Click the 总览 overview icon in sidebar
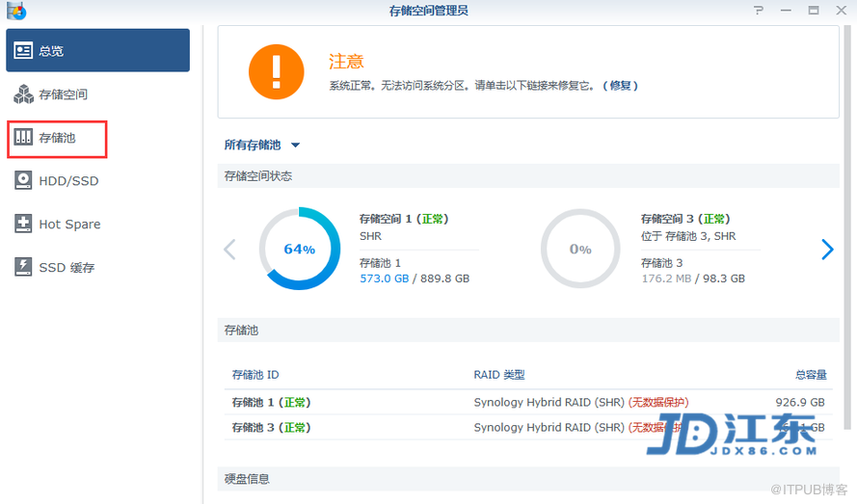 coord(23,51)
